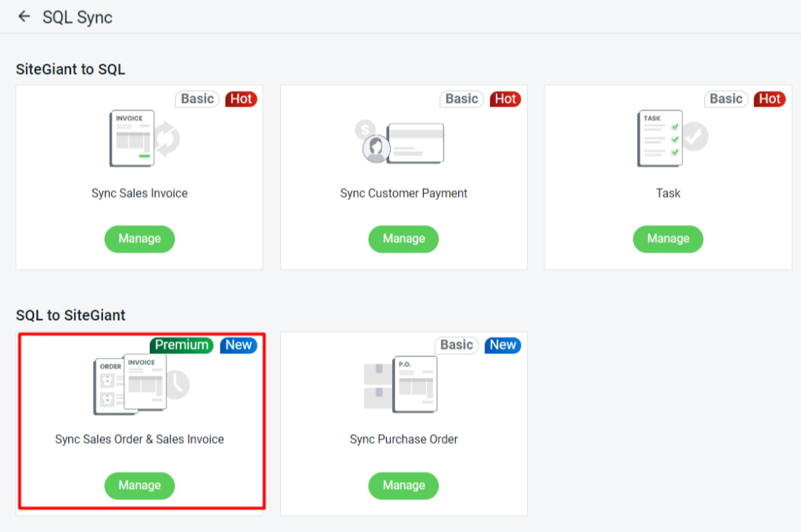The image size is (801, 532).
Task: Click the Hot badge on Sync Customer Payment
Action: point(505,98)
